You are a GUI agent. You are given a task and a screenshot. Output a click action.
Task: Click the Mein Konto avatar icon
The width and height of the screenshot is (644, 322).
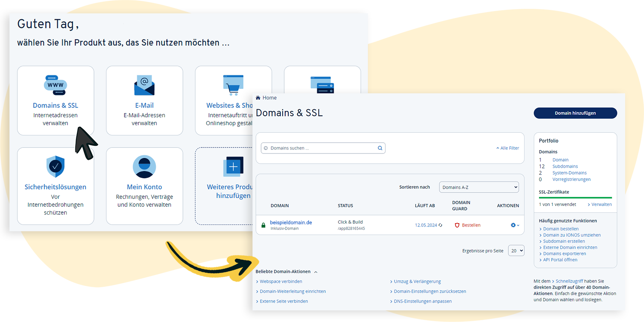[x=144, y=167]
